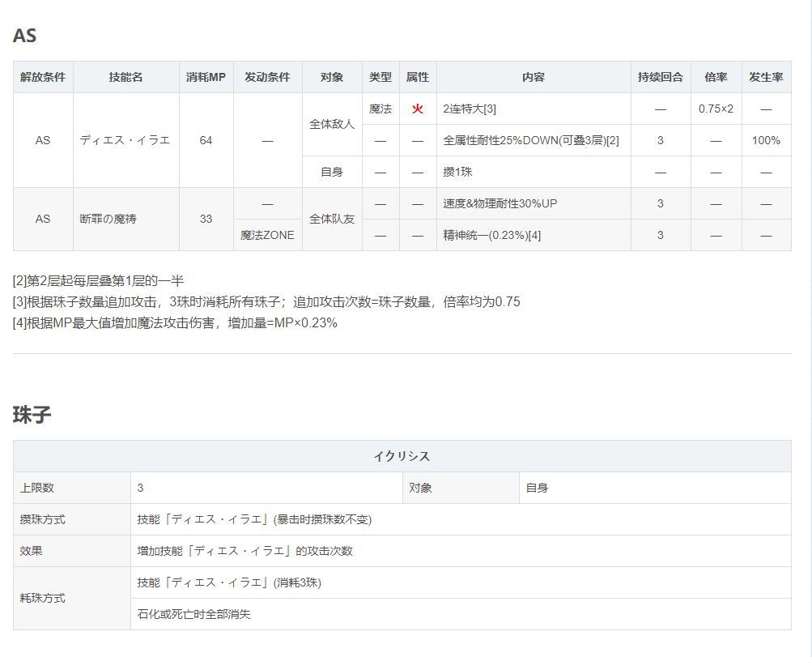Click the 100% occurrence rate cell
Viewport: 812px width, 657px height.
(766, 140)
